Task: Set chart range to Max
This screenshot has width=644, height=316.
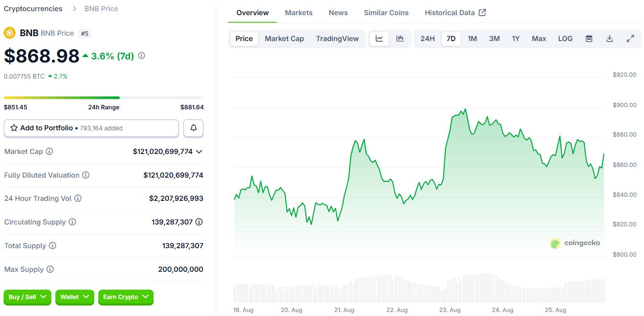Action: point(539,39)
